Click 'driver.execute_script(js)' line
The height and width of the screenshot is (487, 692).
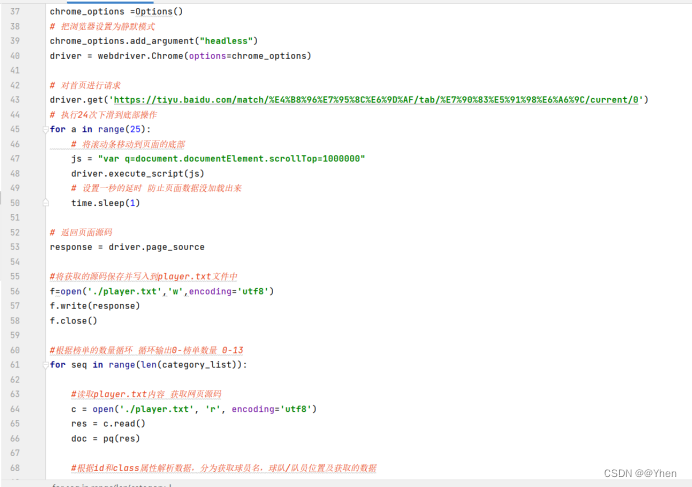pos(138,174)
